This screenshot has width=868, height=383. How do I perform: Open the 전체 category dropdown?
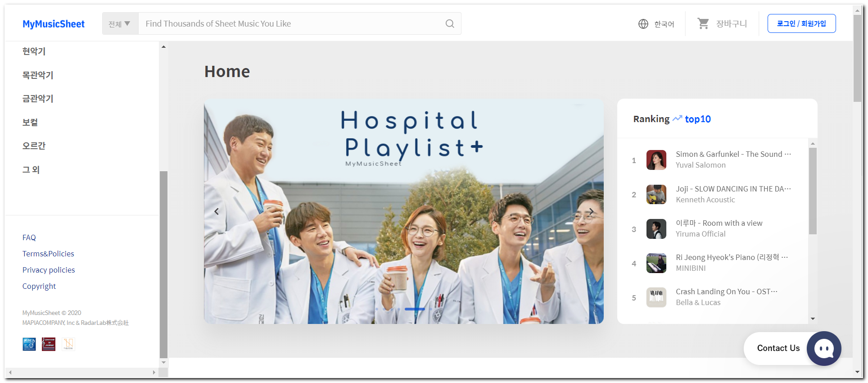(x=120, y=24)
